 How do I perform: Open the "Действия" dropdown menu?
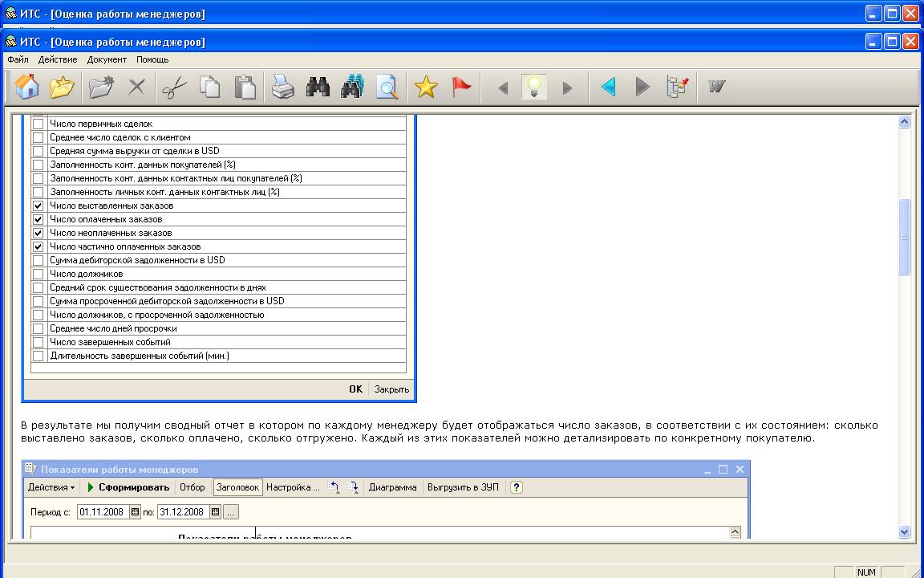click(51, 487)
